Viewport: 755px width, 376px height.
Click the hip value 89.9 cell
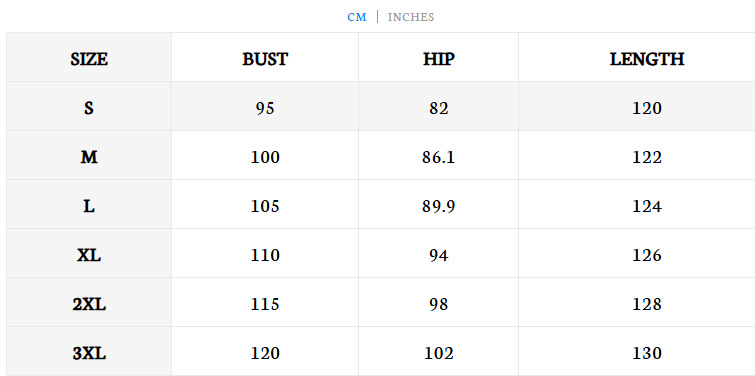click(439, 205)
